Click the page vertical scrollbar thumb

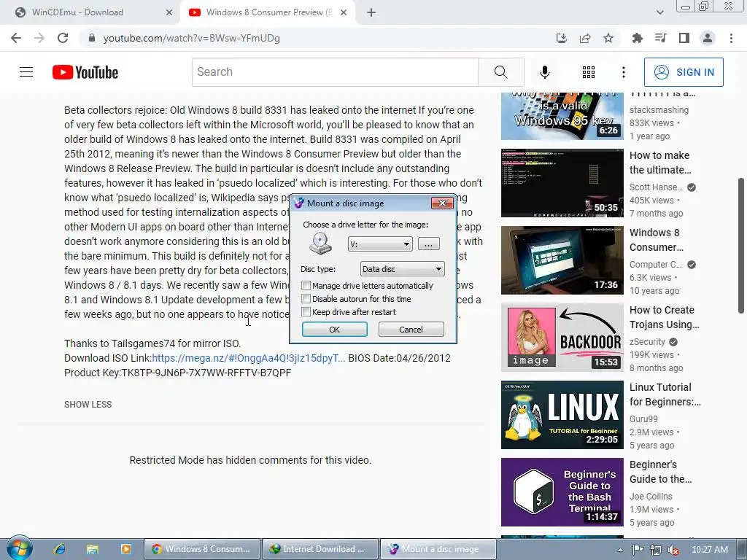[x=741, y=246]
